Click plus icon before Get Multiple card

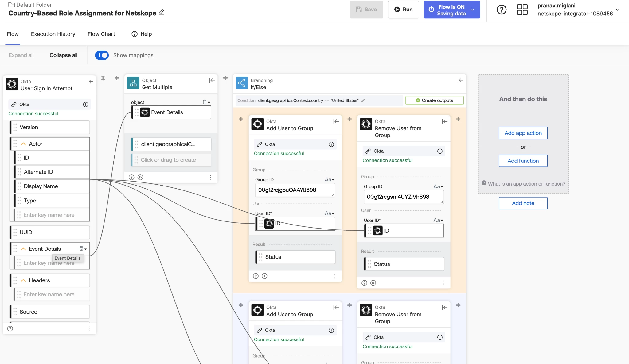coord(117,78)
